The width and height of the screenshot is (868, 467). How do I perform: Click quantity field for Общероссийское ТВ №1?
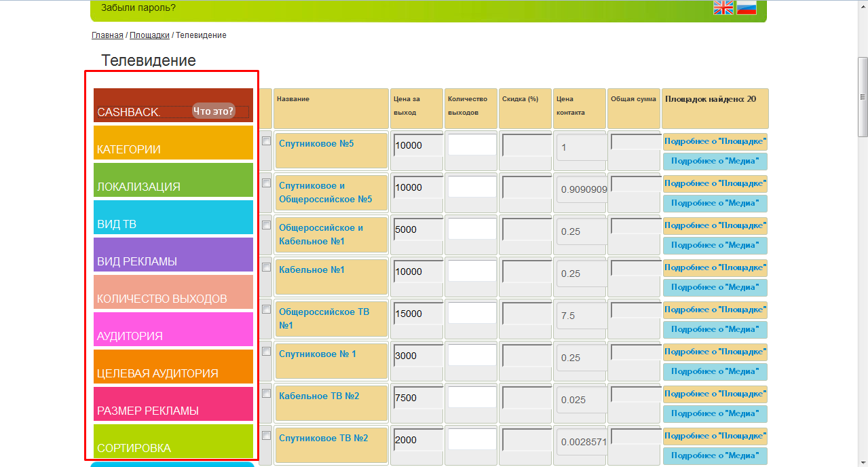pyautogui.click(x=472, y=313)
